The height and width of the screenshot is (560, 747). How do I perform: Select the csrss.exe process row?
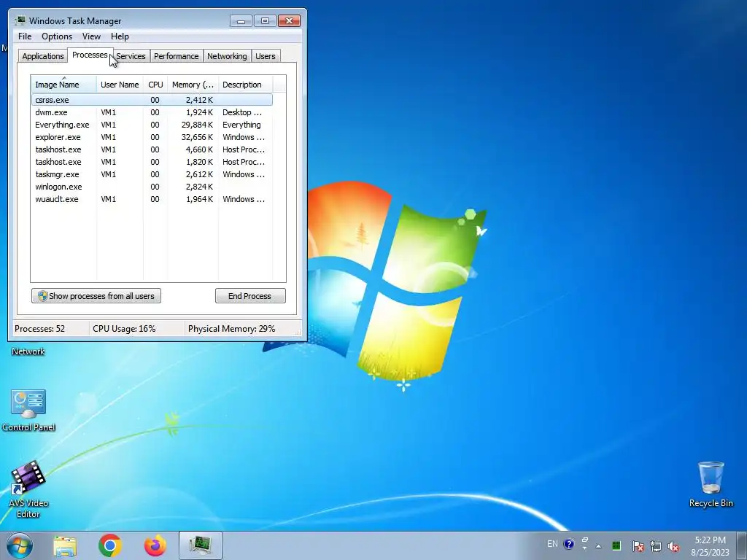[152, 100]
